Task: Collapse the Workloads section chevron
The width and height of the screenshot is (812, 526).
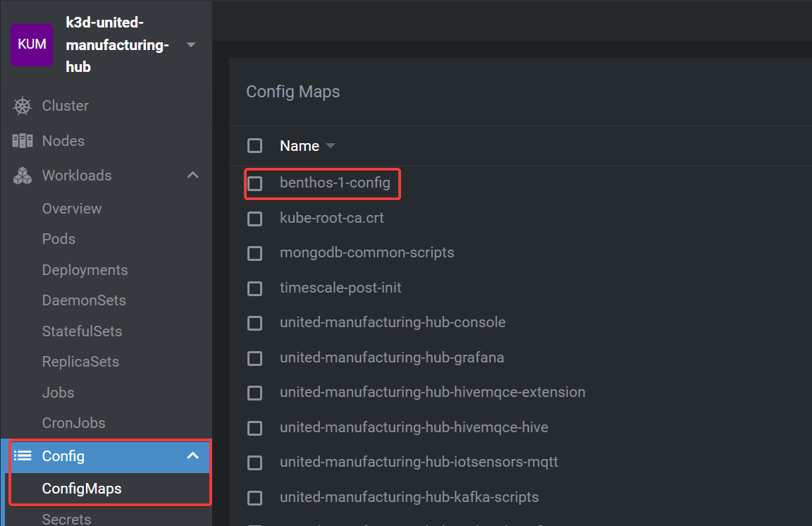Action: click(x=192, y=175)
